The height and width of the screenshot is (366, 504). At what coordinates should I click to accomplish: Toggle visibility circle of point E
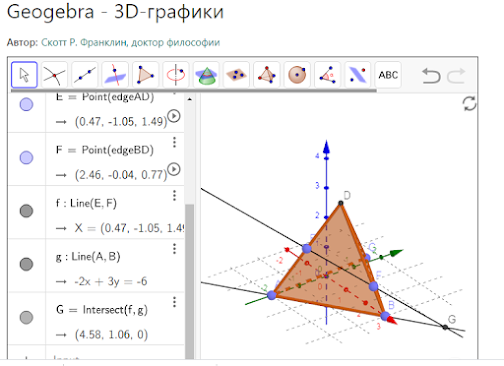click(x=26, y=104)
